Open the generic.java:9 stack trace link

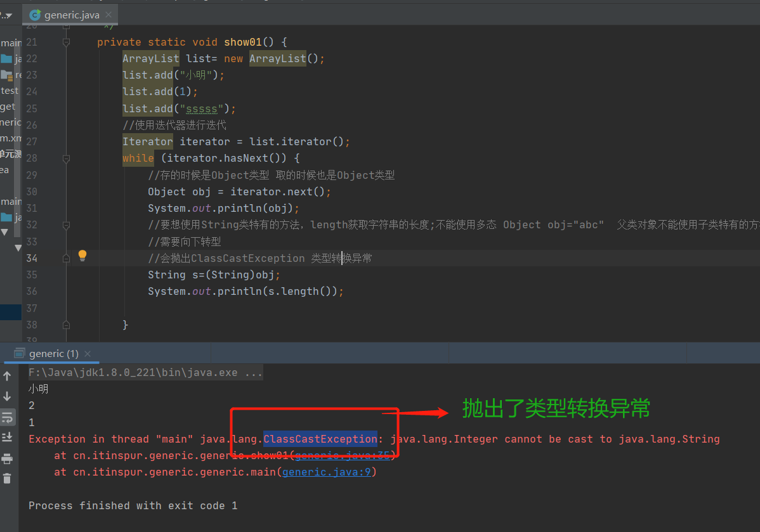point(326,472)
